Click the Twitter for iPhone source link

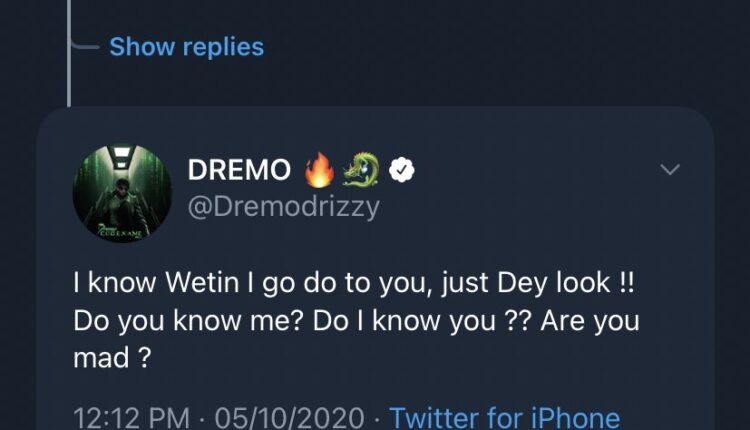point(504,416)
